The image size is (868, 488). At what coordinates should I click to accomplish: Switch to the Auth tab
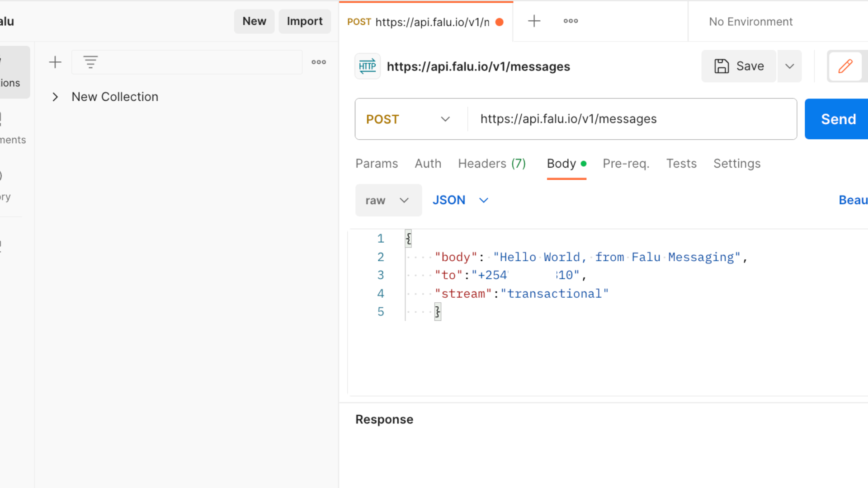point(428,164)
